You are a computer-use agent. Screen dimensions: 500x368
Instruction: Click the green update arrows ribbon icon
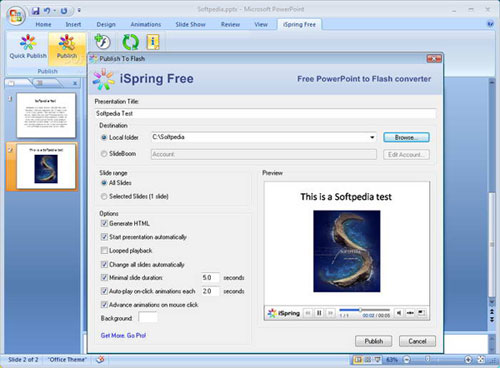tap(130, 42)
